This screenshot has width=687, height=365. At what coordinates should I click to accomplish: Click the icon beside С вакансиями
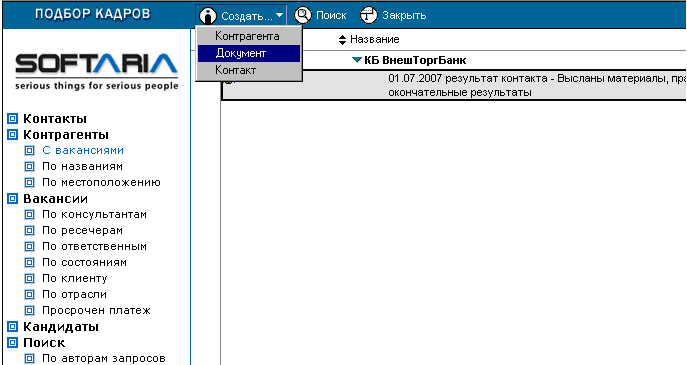(x=29, y=151)
